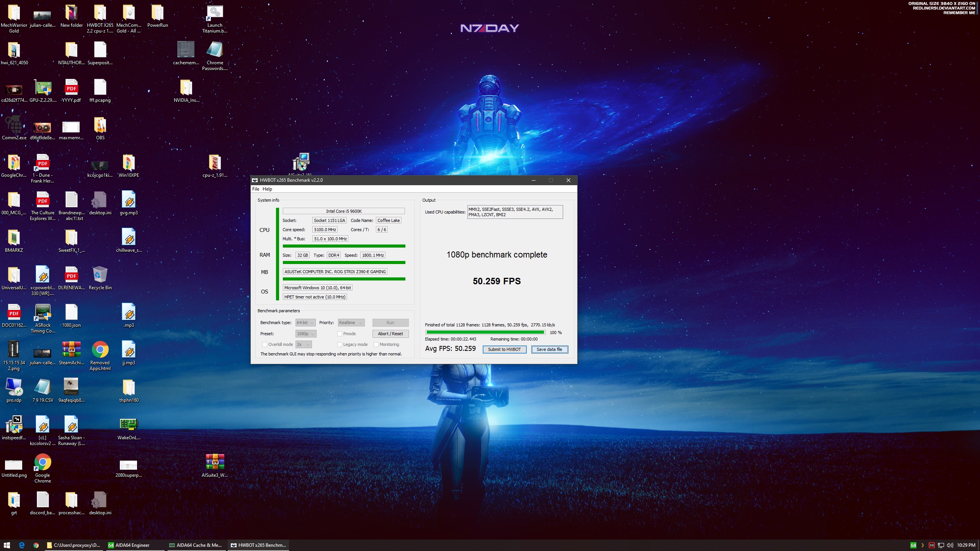This screenshot has height=551, width=980.
Task: Launch Chrome from the taskbar
Action: click(36, 545)
